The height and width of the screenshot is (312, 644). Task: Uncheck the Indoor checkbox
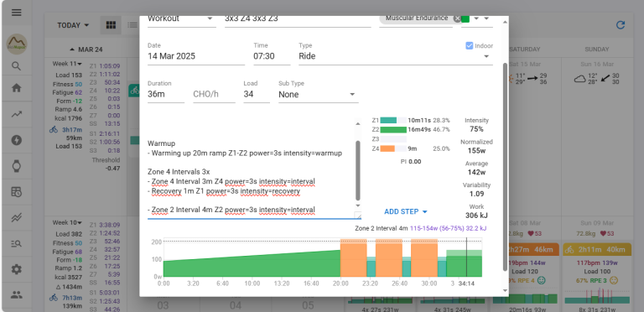(x=469, y=45)
